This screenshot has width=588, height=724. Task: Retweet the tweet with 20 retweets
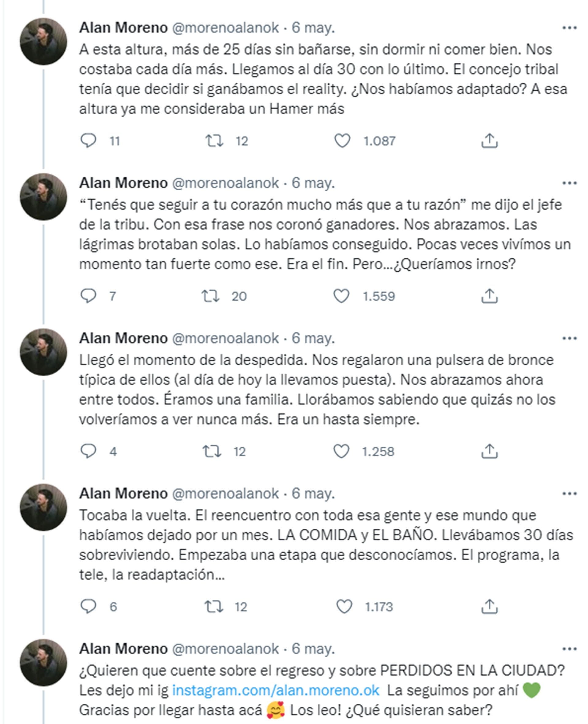point(211,296)
